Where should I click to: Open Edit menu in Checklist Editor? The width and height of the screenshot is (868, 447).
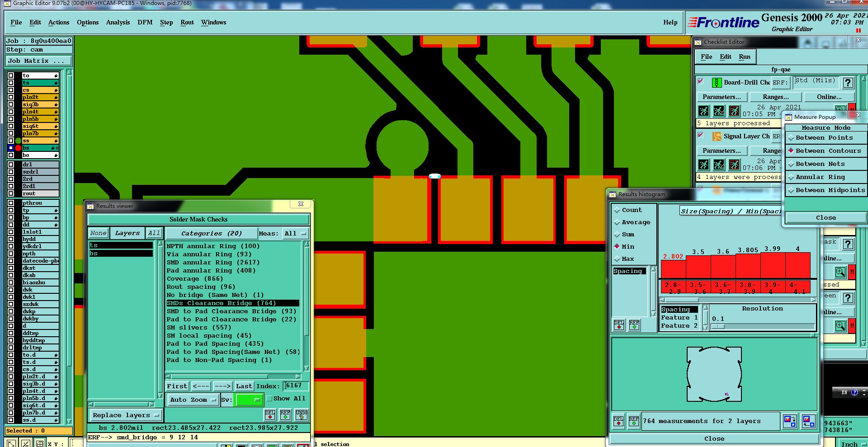coord(726,57)
